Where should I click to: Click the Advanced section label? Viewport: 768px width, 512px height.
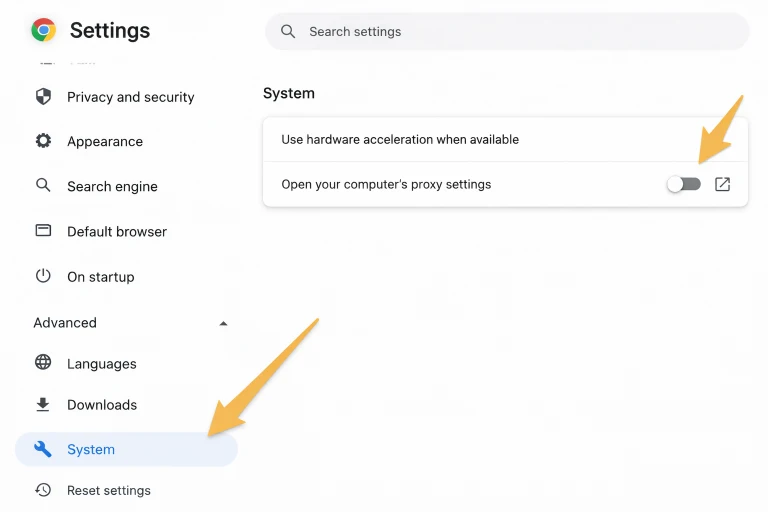click(x=65, y=323)
